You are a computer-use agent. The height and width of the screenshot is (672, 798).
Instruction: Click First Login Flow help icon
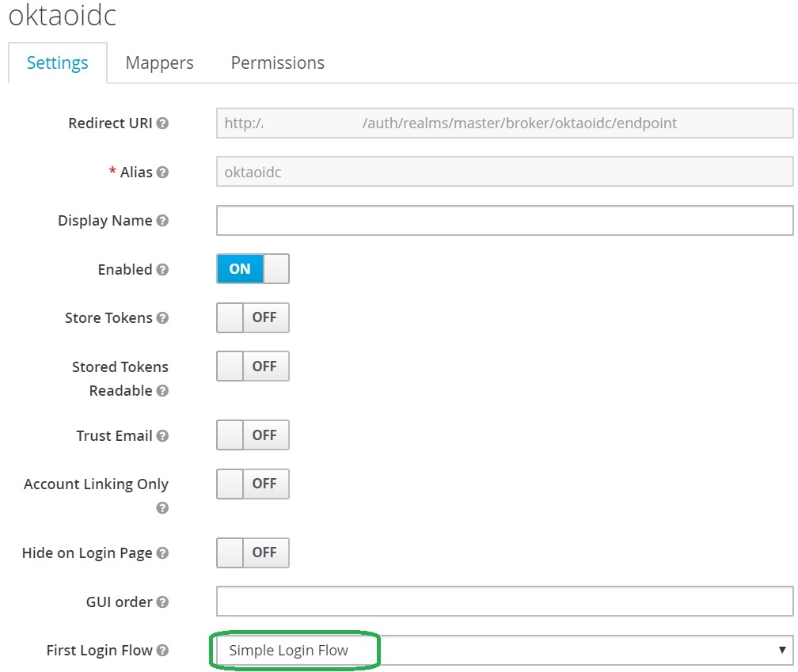point(162,651)
